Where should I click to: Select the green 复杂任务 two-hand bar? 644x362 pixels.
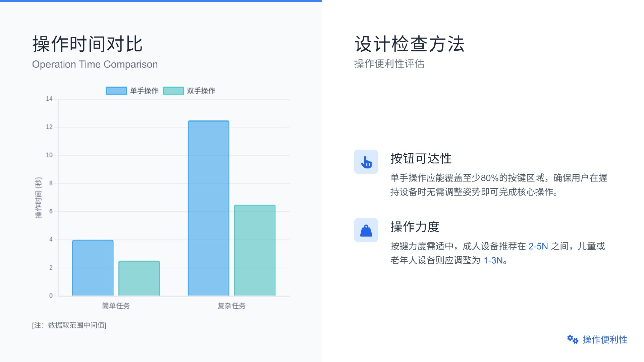click(255, 250)
